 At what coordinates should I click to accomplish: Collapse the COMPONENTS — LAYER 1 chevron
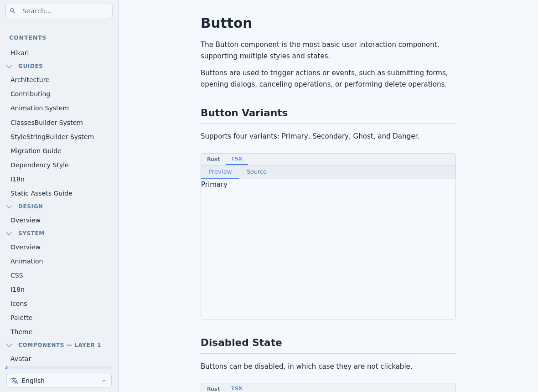9,346
